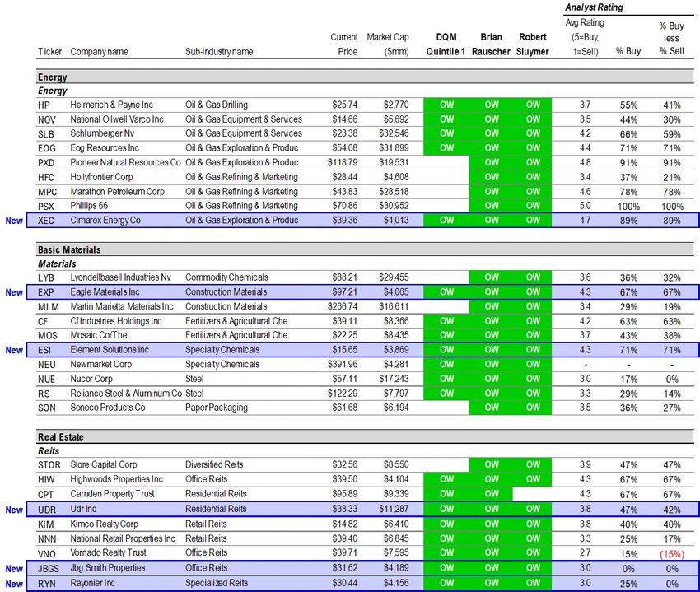Select the "Schlumberger Nv" company name
Screen dimensions: 700x592
tap(102, 133)
